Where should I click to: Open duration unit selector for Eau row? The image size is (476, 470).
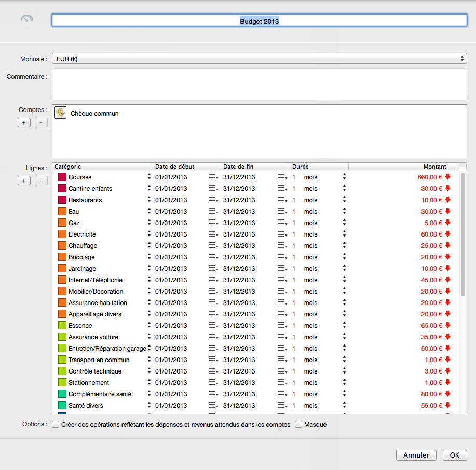tap(344, 211)
